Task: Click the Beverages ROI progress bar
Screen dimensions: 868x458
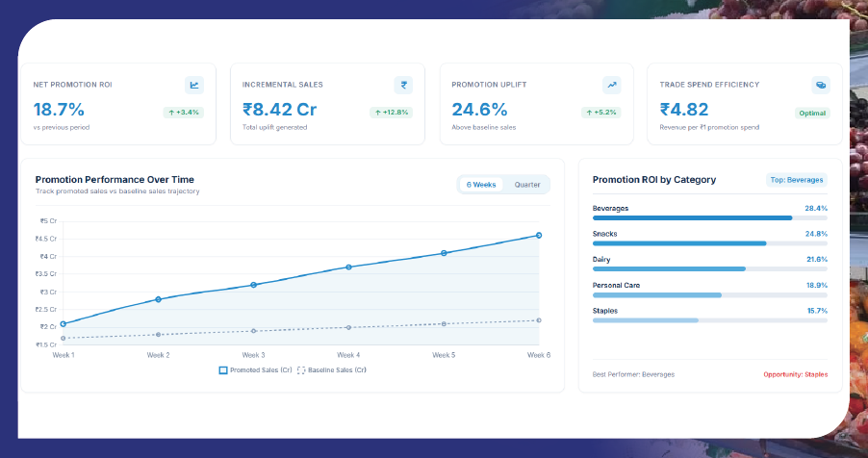Action: click(x=709, y=217)
